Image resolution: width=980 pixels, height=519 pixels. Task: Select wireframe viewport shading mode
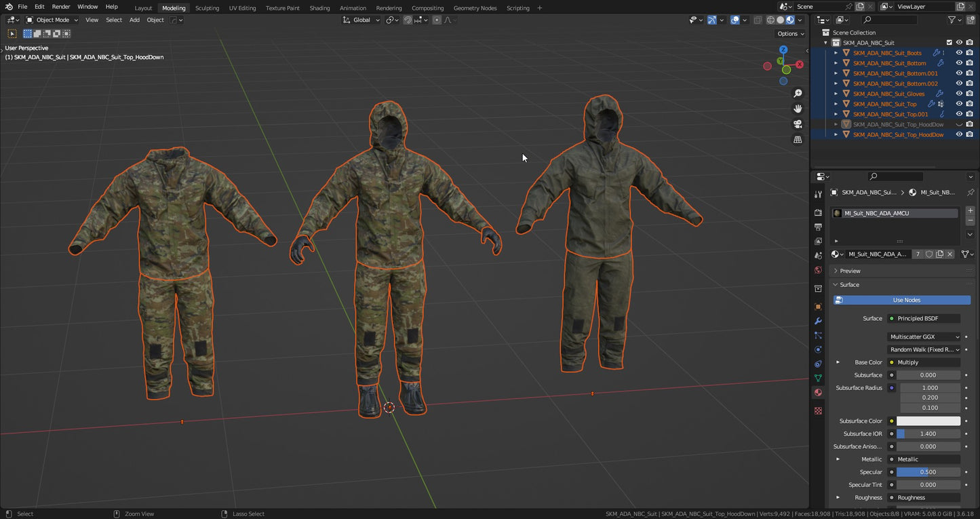tap(770, 20)
